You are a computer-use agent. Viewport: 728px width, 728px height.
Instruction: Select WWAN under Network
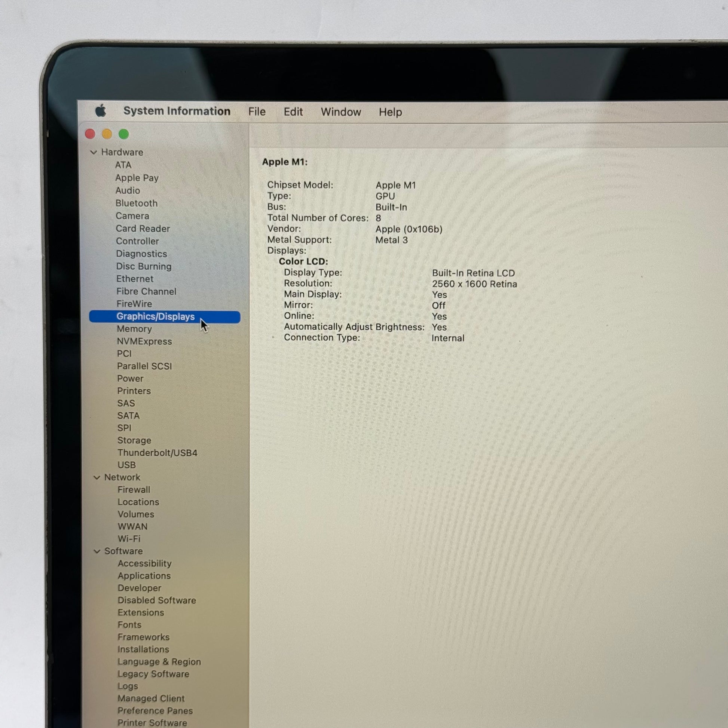pyautogui.click(x=132, y=527)
